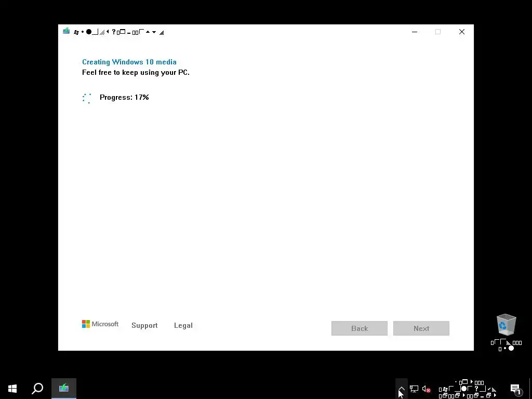Image resolution: width=532 pixels, height=399 pixels.
Task: Open the Windows Start menu
Action: tap(12, 389)
